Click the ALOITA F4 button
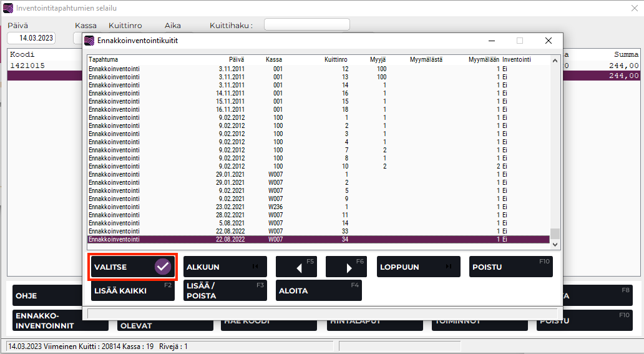This screenshot has width=644, height=354. (318, 290)
